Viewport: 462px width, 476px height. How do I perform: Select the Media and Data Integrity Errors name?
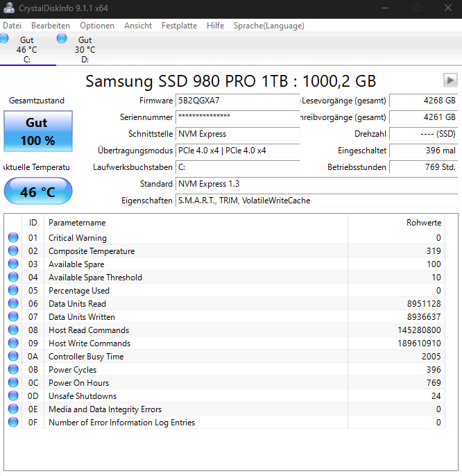point(105,409)
